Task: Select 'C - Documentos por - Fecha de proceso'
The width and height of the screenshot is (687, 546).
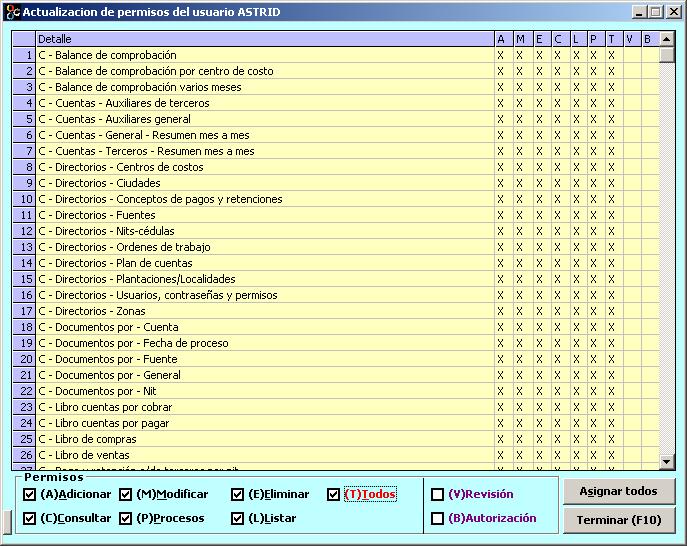Action: [x=265, y=343]
